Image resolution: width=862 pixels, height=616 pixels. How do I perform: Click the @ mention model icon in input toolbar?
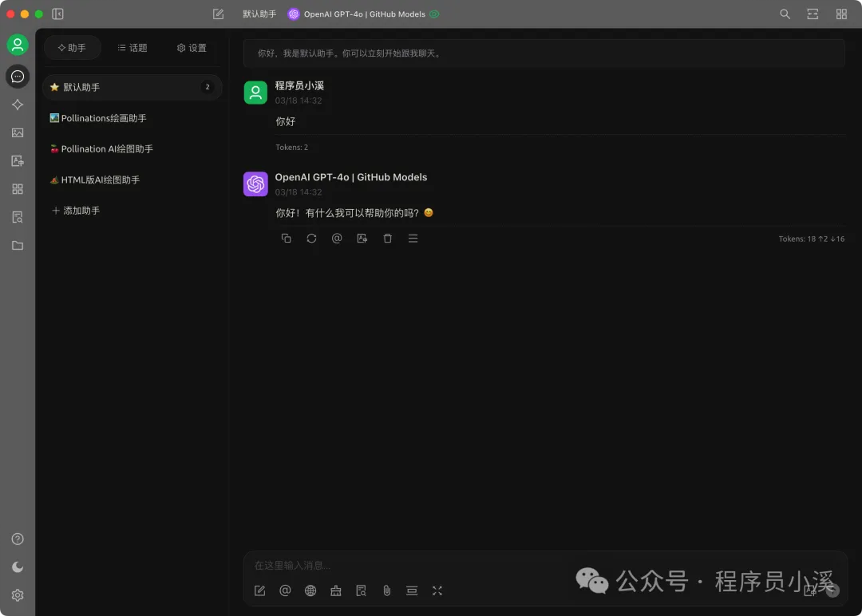click(285, 590)
